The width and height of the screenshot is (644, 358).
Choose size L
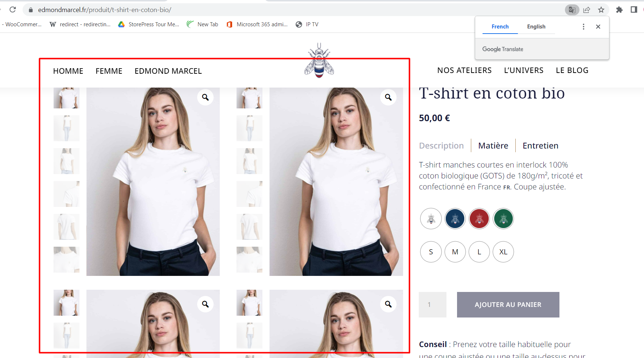coord(479,252)
